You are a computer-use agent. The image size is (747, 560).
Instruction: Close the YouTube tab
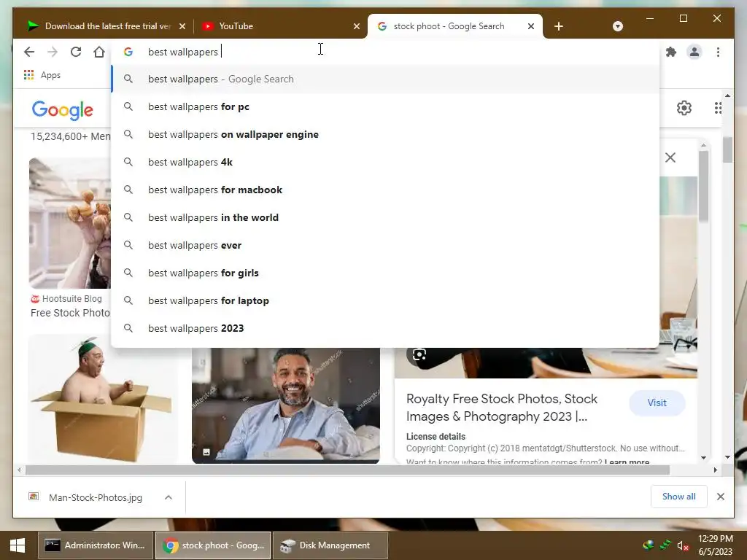pos(356,26)
